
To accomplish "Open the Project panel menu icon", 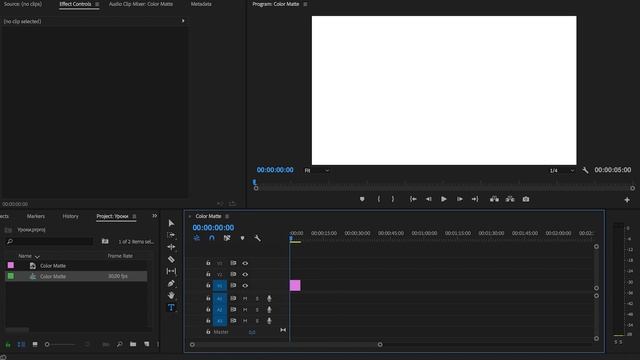I will point(134,216).
